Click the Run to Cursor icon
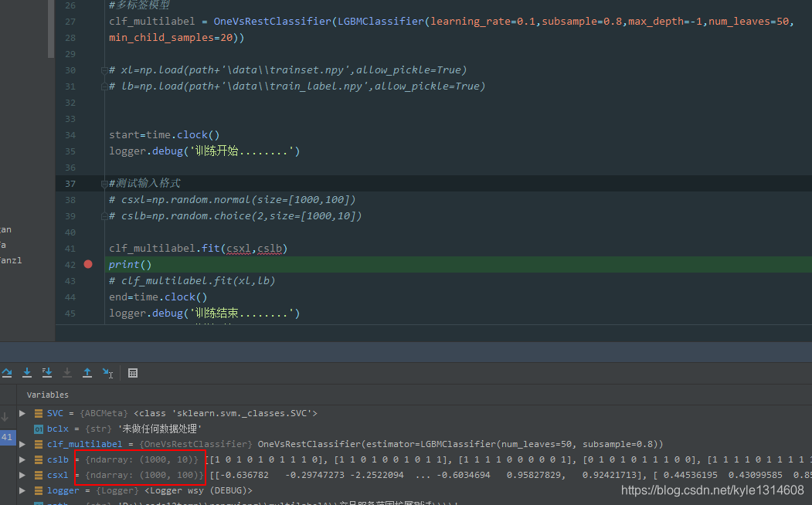 [x=107, y=372]
